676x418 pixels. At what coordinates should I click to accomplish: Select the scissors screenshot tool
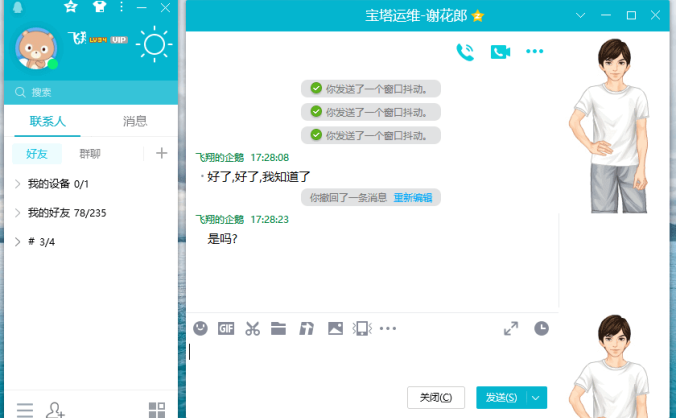pos(253,328)
